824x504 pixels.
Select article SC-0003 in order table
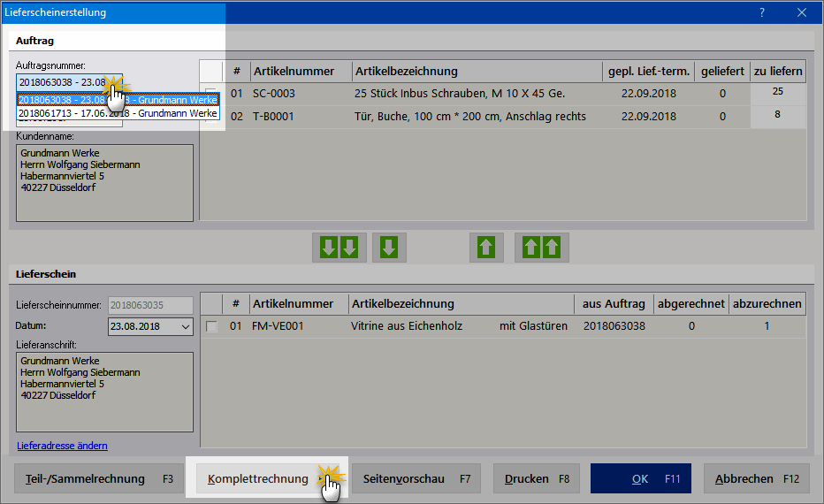point(274,94)
